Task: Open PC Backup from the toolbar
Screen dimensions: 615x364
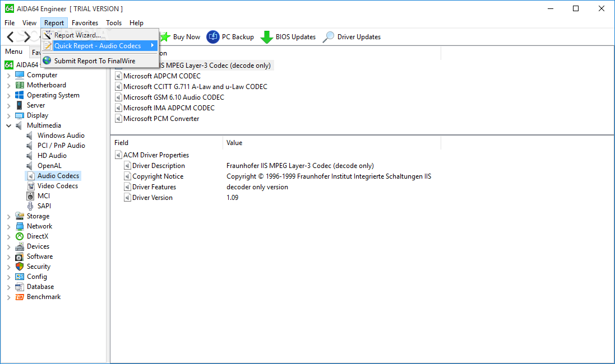Action: click(230, 37)
